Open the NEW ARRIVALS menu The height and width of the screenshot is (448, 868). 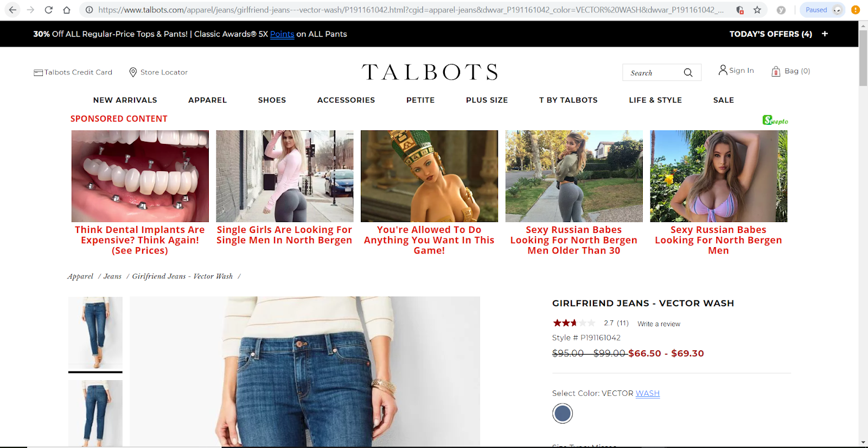(x=125, y=100)
